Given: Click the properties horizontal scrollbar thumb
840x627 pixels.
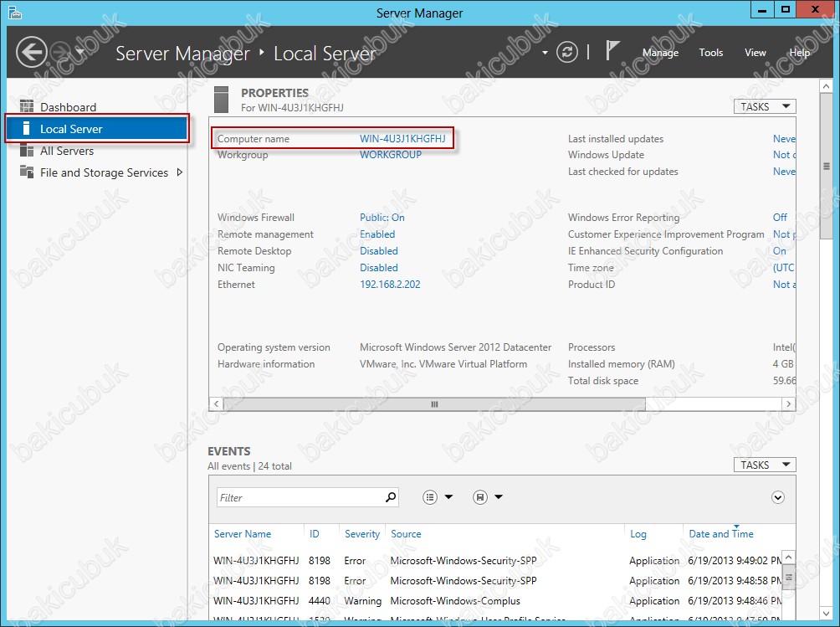Looking at the screenshot, I should 434,404.
